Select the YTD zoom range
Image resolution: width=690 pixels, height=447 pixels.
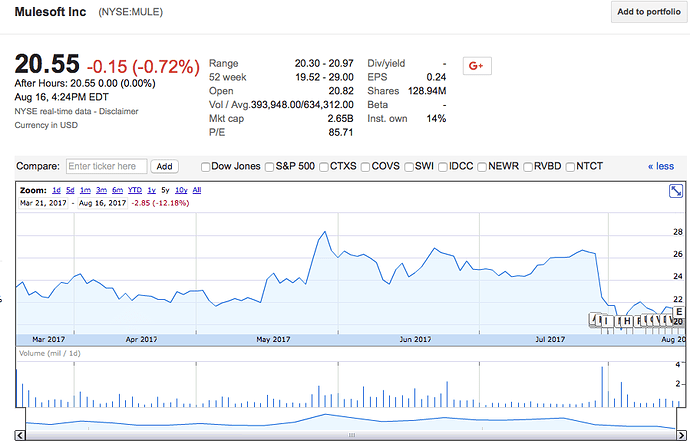pos(136,190)
